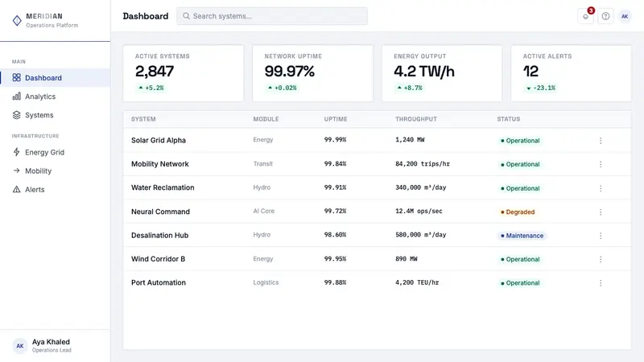
Task: Click Degraded status badge for Neural Command
Action: click(518, 212)
